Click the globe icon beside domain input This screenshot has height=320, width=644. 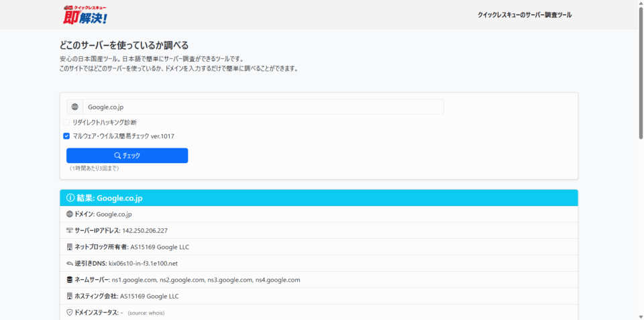click(x=74, y=107)
